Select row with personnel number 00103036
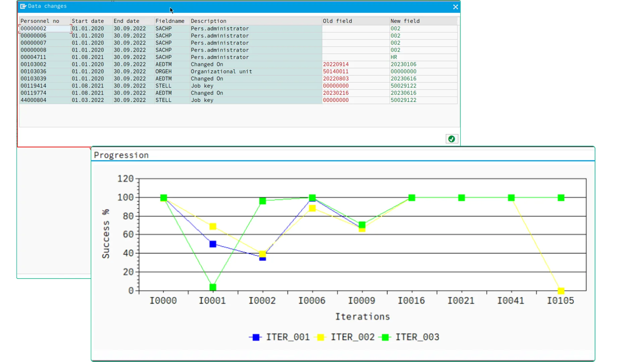 point(238,71)
